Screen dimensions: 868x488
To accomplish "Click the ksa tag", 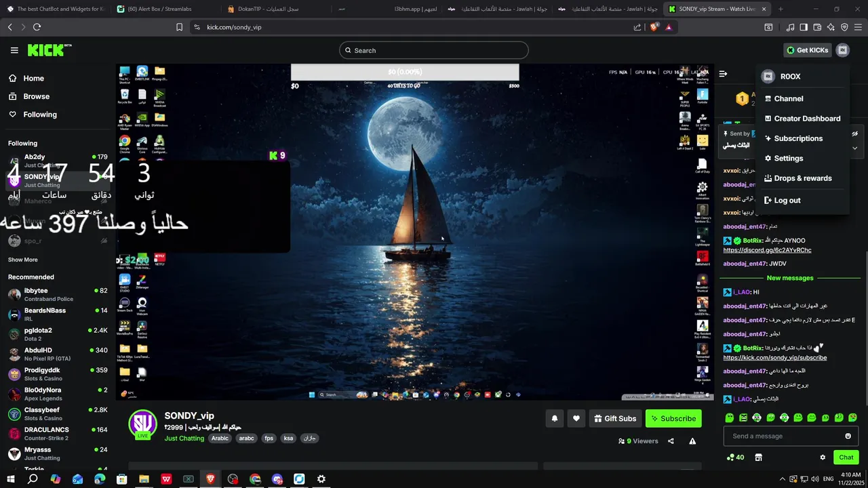I will click(x=288, y=439).
